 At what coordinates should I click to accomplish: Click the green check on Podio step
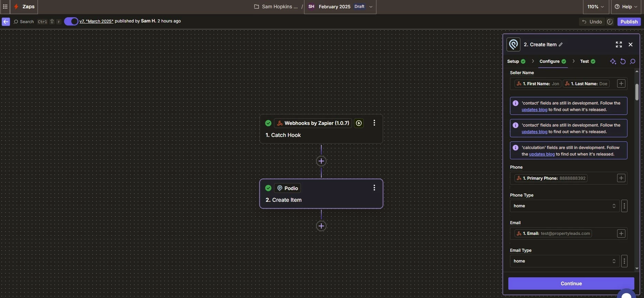pyautogui.click(x=268, y=188)
